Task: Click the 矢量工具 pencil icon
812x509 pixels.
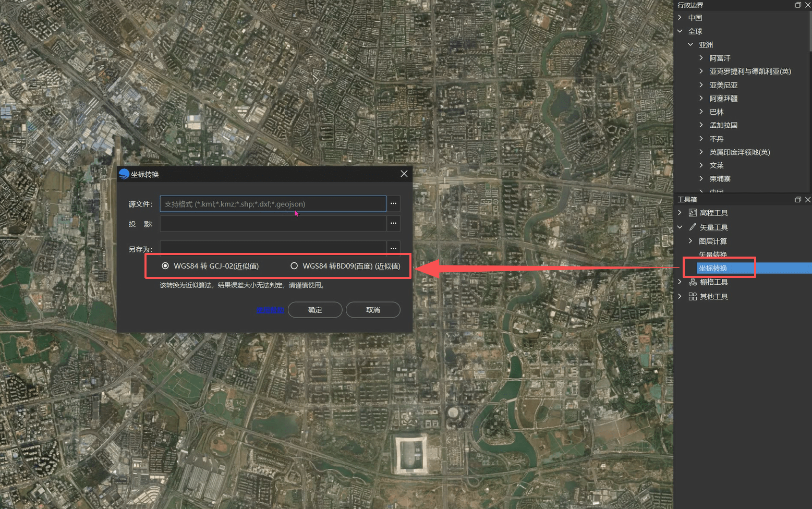Action: (x=693, y=227)
